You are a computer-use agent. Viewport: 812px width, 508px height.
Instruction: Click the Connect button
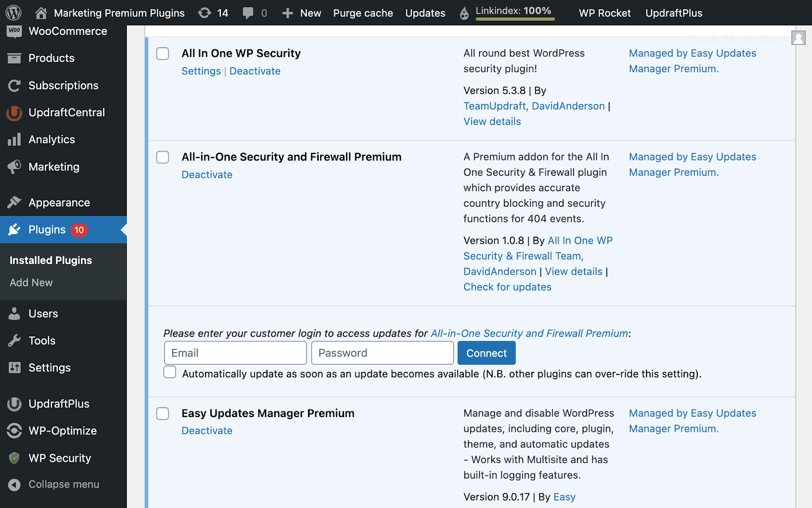[x=486, y=353]
